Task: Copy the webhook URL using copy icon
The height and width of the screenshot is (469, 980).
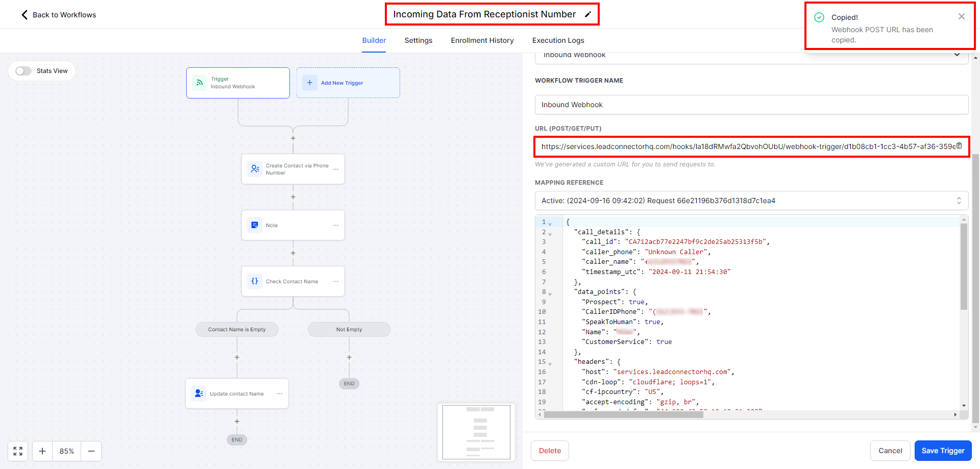Action: pyautogui.click(x=959, y=146)
